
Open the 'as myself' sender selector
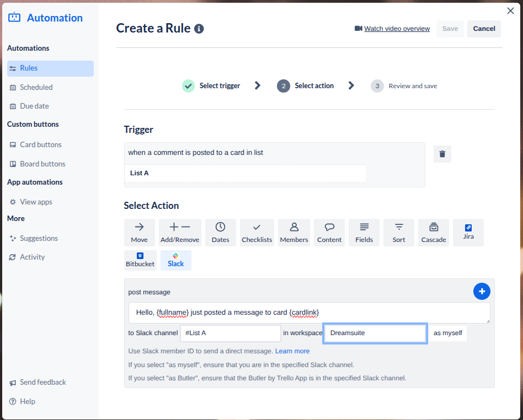[x=448, y=333]
